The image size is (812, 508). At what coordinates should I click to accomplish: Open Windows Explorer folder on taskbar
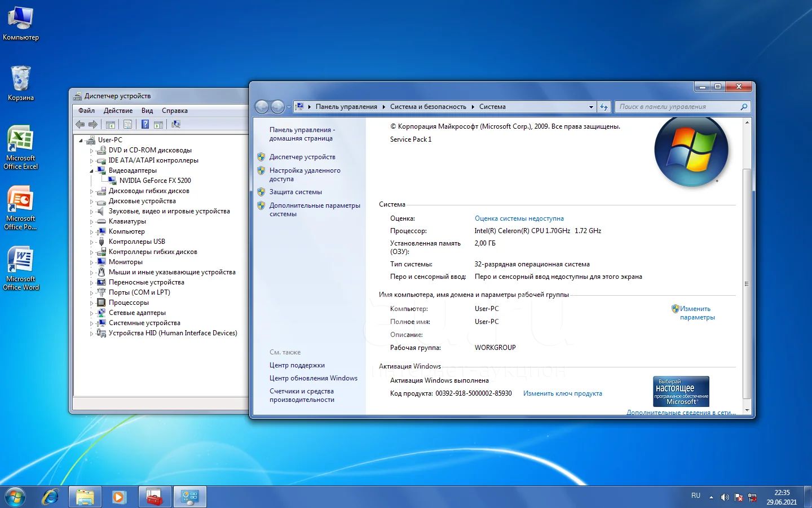(85, 497)
